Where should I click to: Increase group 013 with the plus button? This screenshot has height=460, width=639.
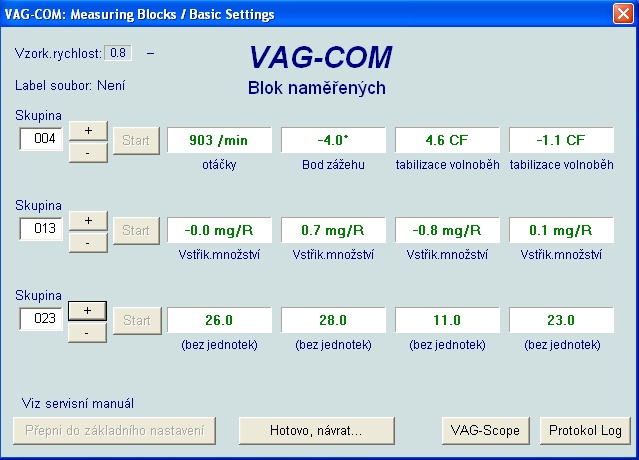[87, 220]
